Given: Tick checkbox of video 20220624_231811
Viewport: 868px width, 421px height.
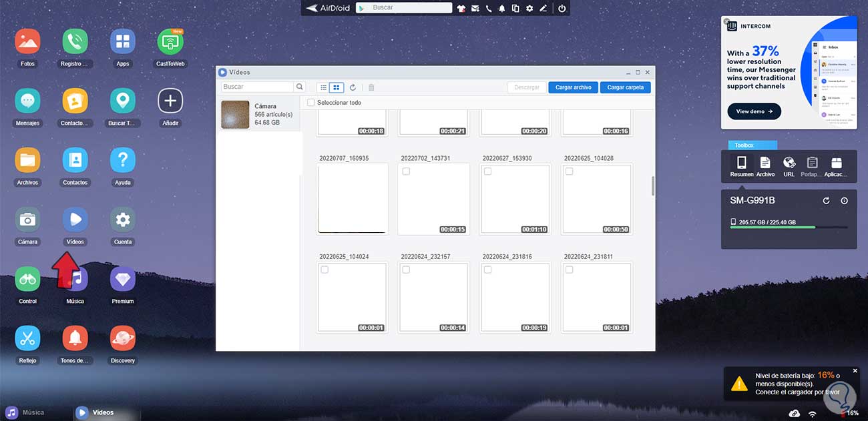Looking at the screenshot, I should pos(569,270).
